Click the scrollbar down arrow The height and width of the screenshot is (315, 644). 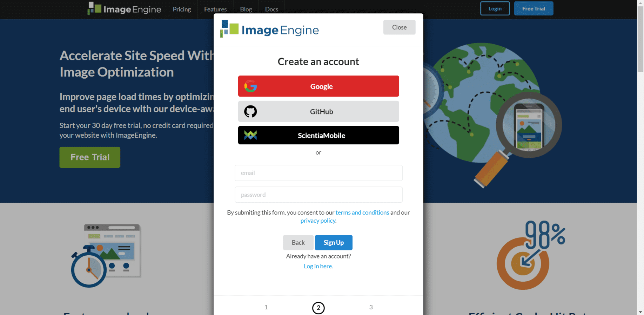point(640,312)
